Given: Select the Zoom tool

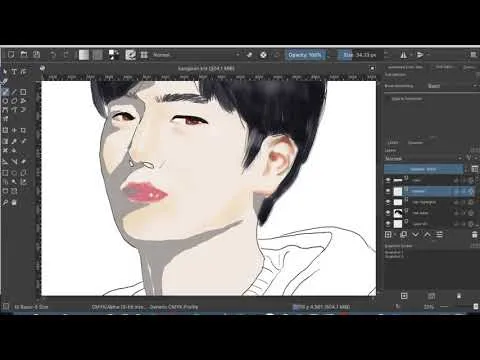Looking at the screenshot, I should click(5, 202).
